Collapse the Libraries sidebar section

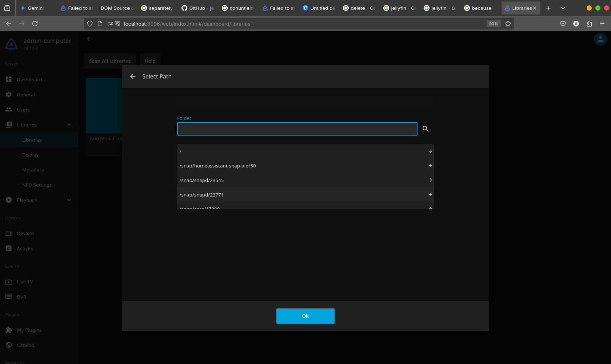[x=69, y=125]
